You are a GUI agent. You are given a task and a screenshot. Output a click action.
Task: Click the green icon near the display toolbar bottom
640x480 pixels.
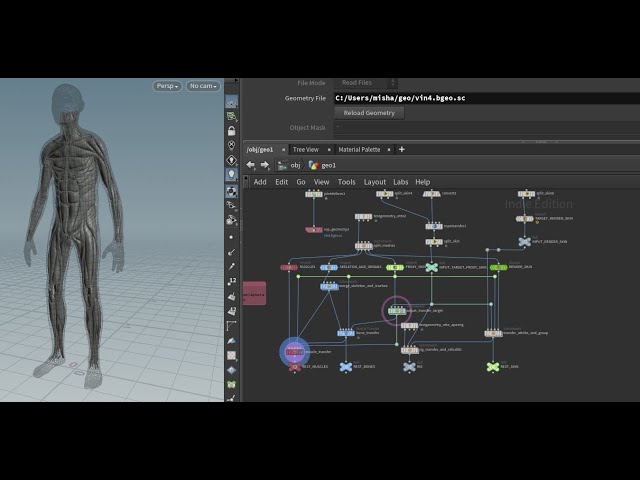231,384
